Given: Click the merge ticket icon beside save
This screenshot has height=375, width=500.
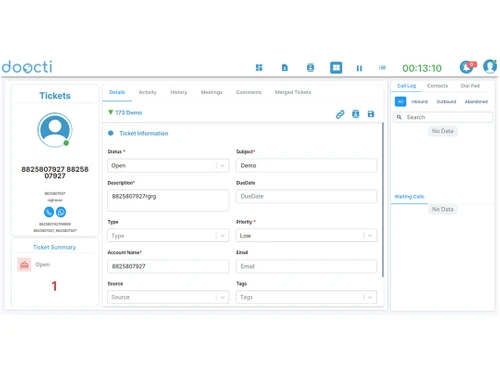Looking at the screenshot, I should pyautogui.click(x=356, y=114).
